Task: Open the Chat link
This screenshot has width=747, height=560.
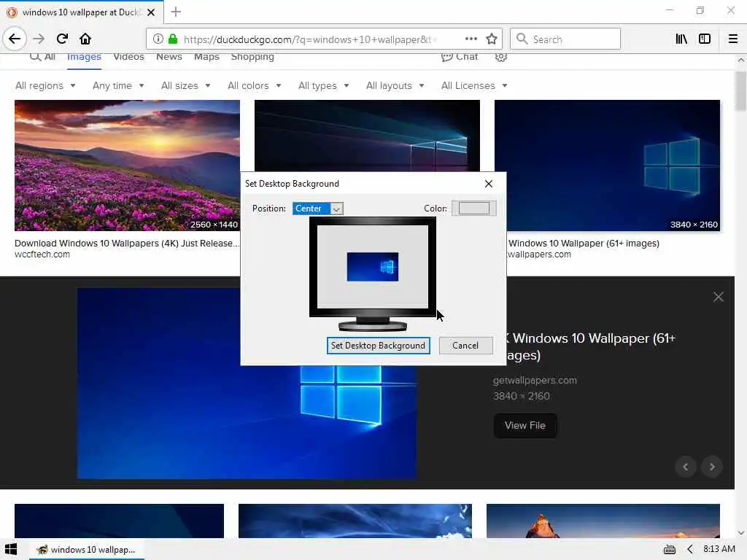Action: click(x=460, y=57)
